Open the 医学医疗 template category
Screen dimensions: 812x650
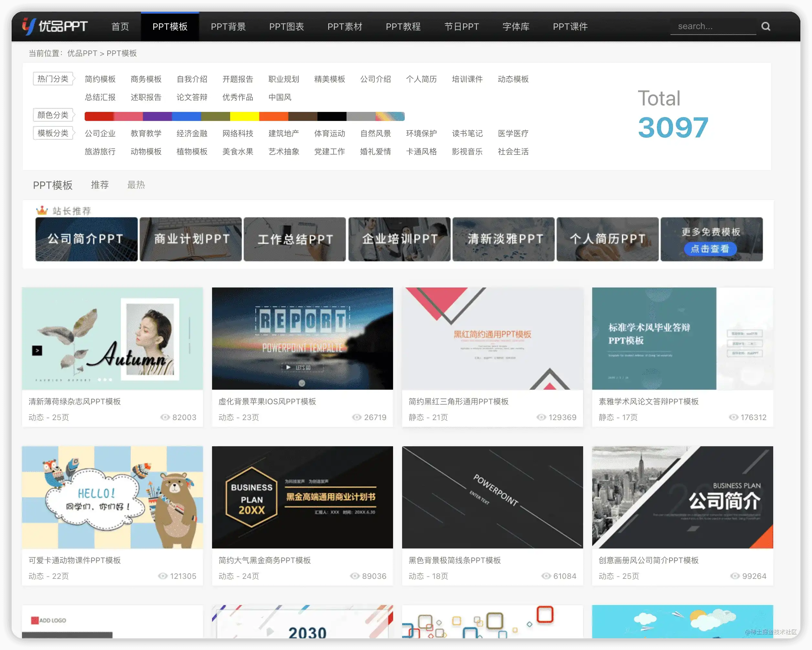coord(513,133)
